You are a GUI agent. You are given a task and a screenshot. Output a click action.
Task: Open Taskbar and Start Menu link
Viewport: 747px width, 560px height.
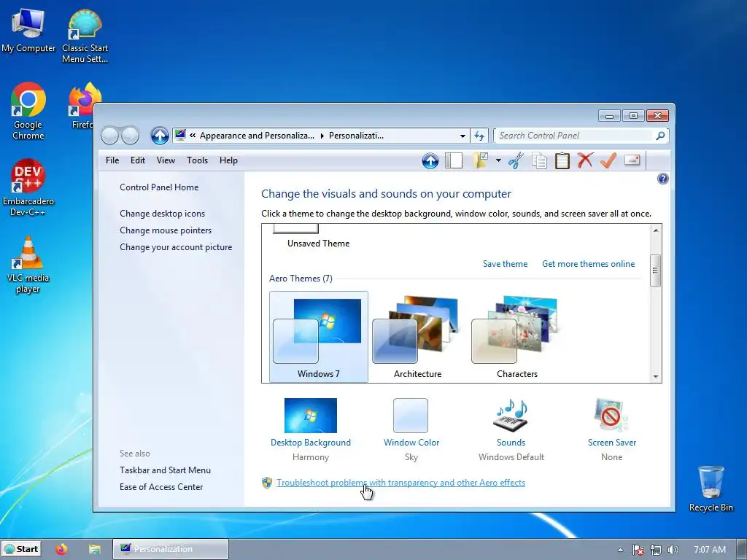pos(166,470)
